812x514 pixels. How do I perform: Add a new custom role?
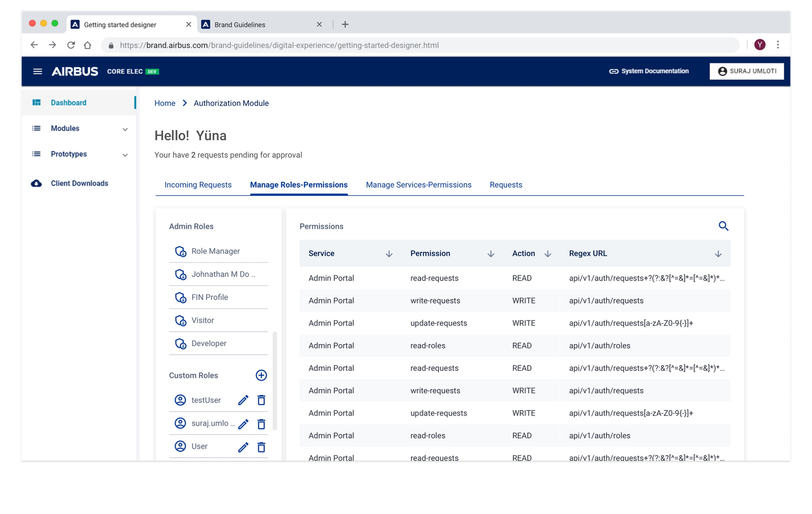click(261, 375)
